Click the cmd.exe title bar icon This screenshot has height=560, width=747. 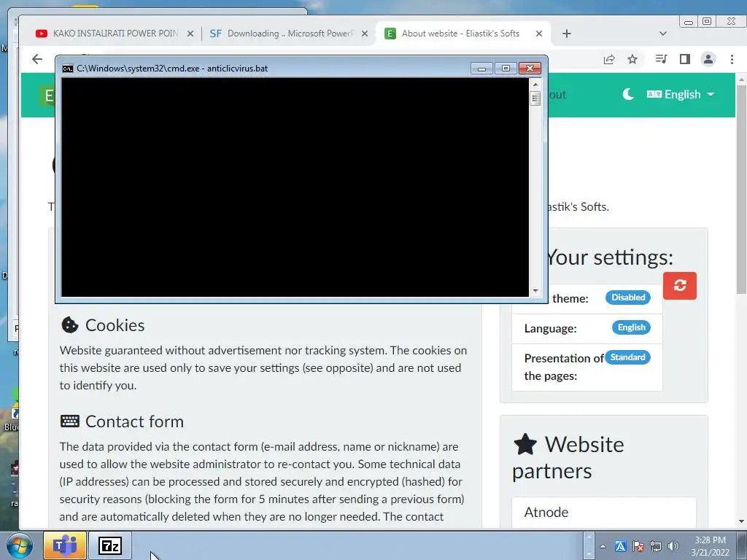click(68, 69)
